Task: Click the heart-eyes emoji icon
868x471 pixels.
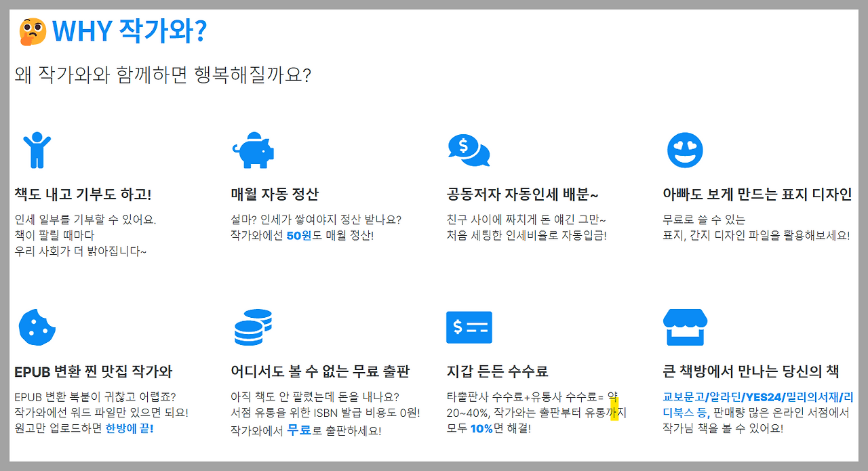Action: coord(686,150)
